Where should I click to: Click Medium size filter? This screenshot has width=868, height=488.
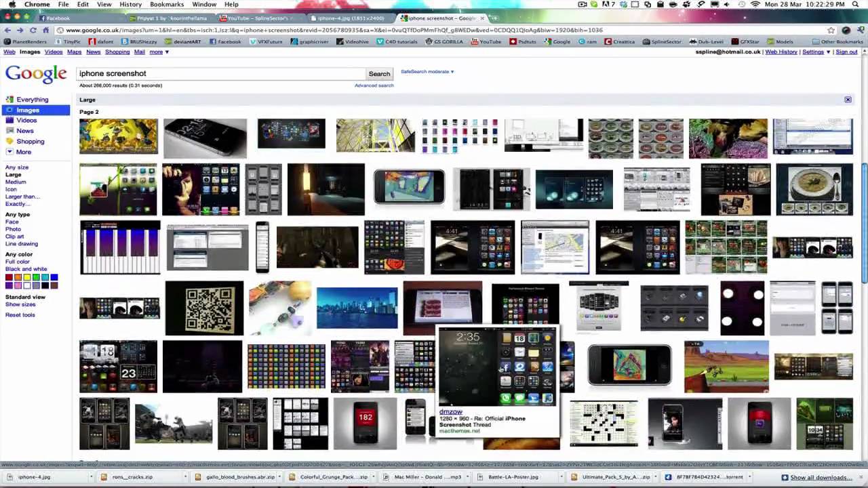coord(16,182)
